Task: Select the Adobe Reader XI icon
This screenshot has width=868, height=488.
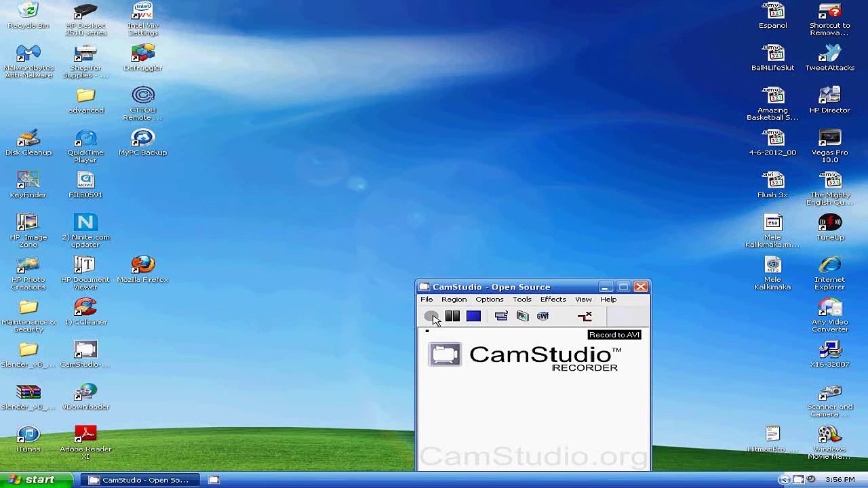Action: (x=85, y=443)
